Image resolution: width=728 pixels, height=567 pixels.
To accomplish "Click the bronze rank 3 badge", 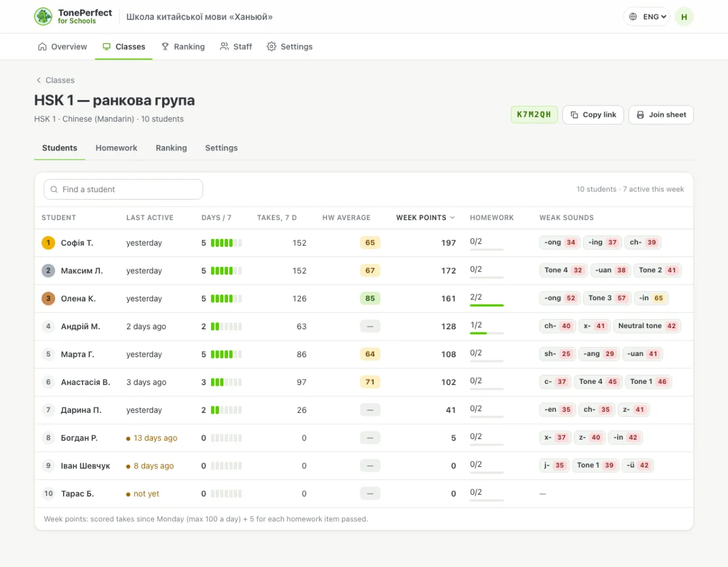I will [49, 298].
